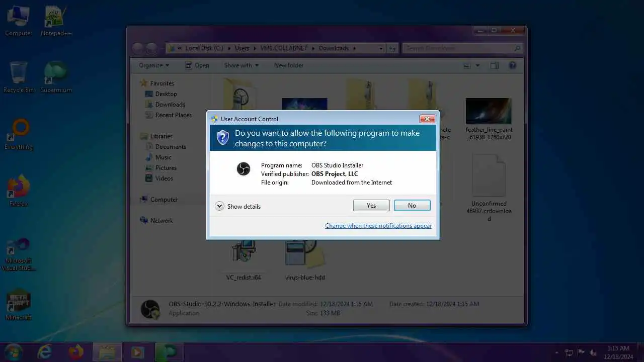Open the Windows Start button
This screenshot has width=644, height=362.
14,351
